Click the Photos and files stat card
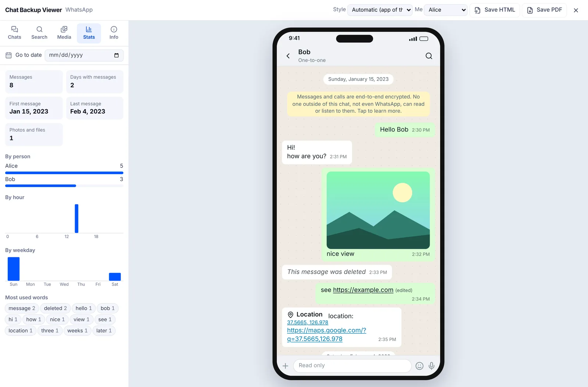The height and width of the screenshot is (387, 588). tap(34, 135)
